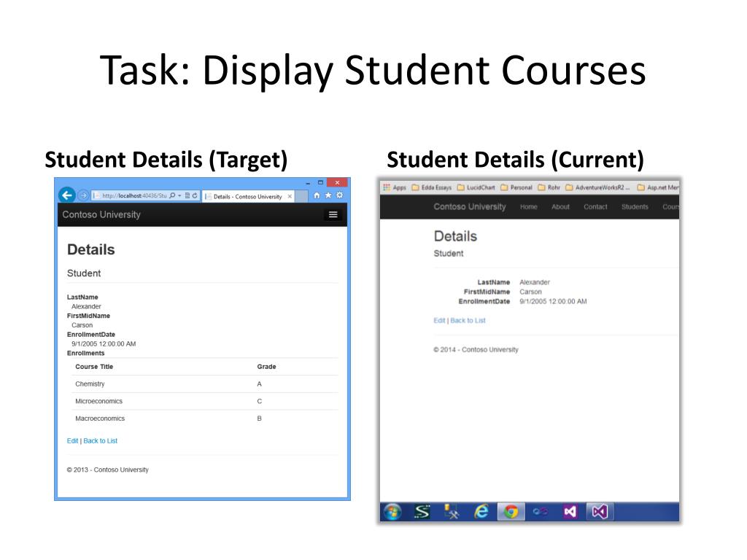Close the Details - Contoso University tab
Image resolution: width=747 pixels, height=560 pixels.
[x=290, y=196]
